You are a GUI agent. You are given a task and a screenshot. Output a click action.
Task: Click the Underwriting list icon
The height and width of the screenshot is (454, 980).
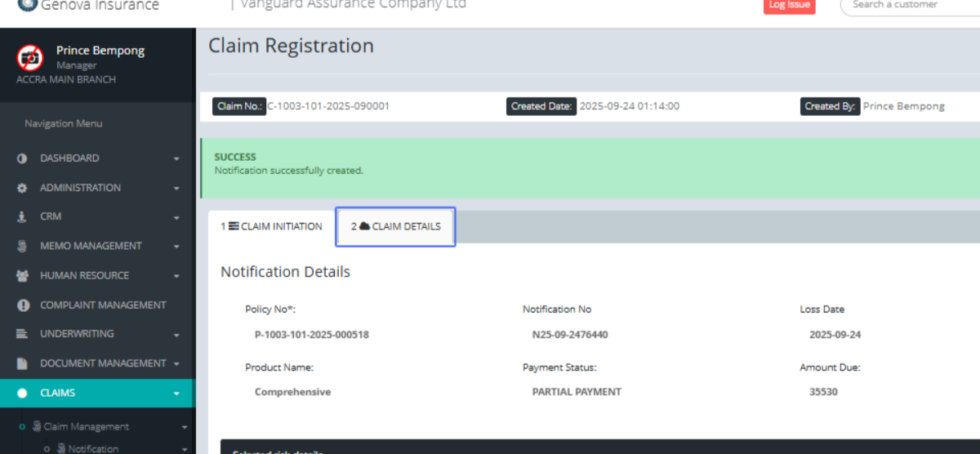[x=23, y=334]
